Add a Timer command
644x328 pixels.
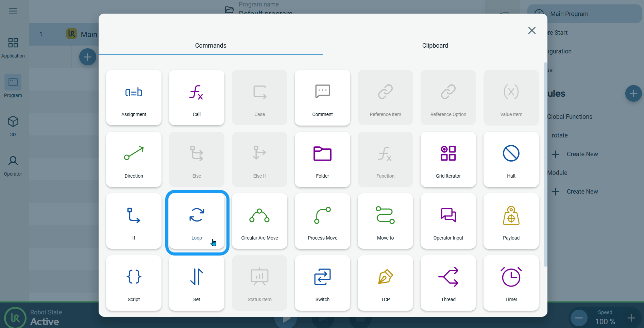point(511,283)
